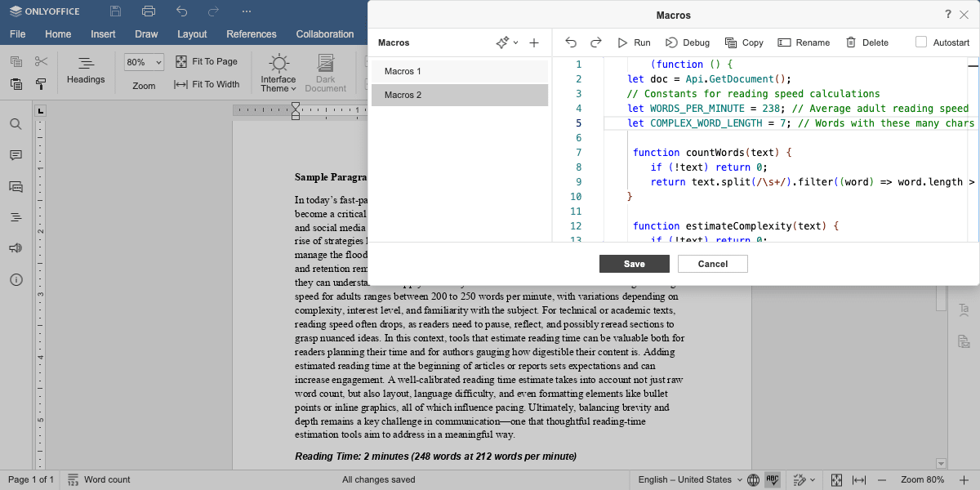Open the 80% zoom level dropdown
980x490 pixels.
pyautogui.click(x=145, y=62)
